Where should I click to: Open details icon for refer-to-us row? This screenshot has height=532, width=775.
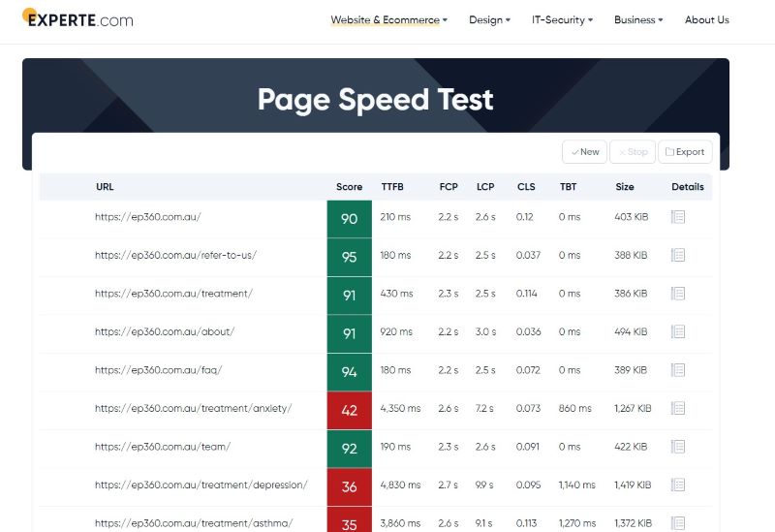pos(677,255)
